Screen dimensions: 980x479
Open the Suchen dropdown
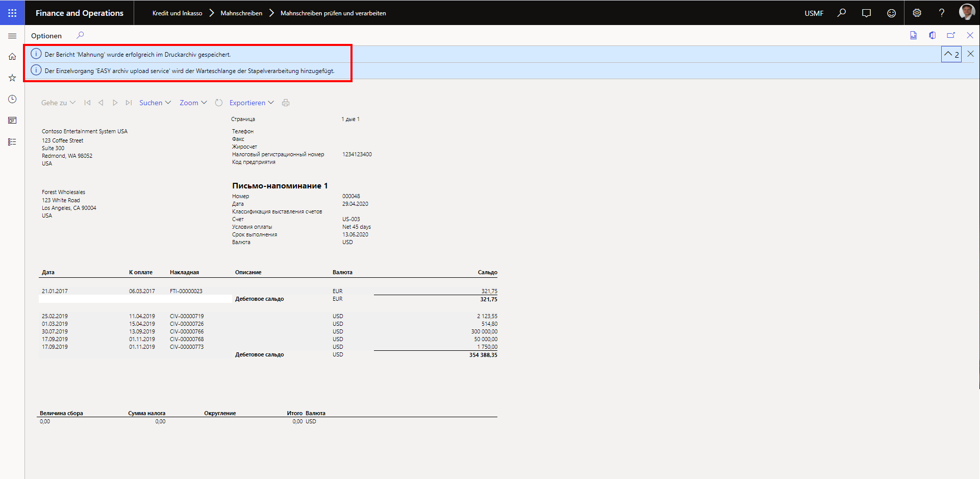click(155, 103)
